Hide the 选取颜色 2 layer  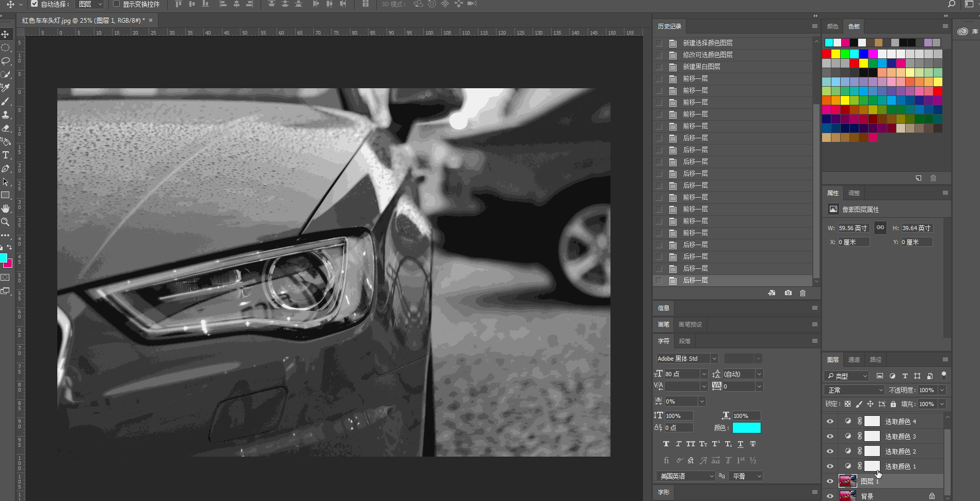pos(830,451)
